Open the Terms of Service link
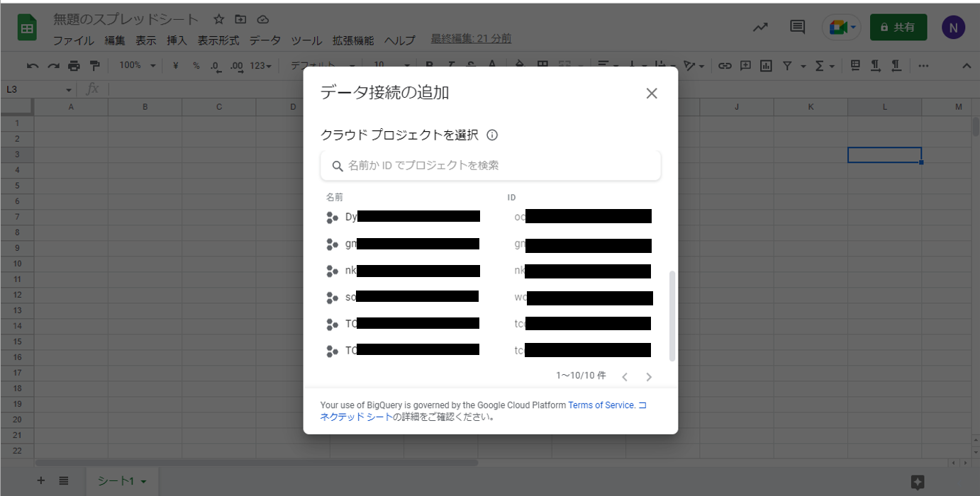Image resolution: width=980 pixels, height=496 pixels. coord(601,405)
